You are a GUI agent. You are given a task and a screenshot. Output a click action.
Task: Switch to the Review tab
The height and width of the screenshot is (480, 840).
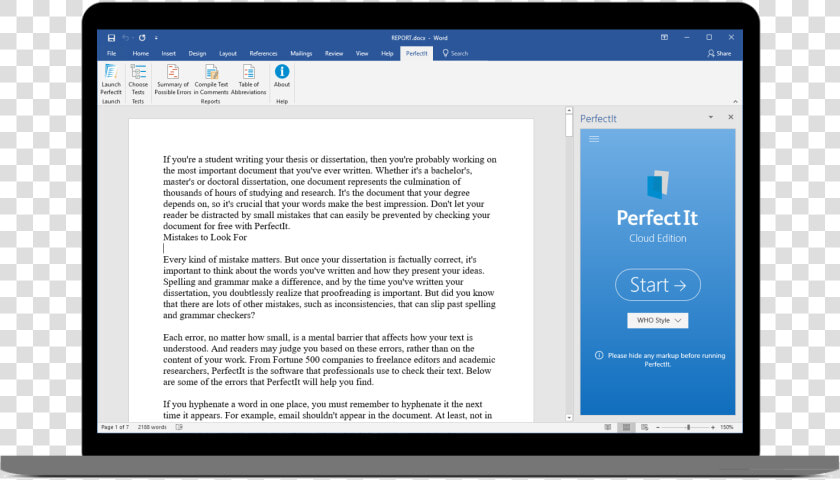(334, 54)
